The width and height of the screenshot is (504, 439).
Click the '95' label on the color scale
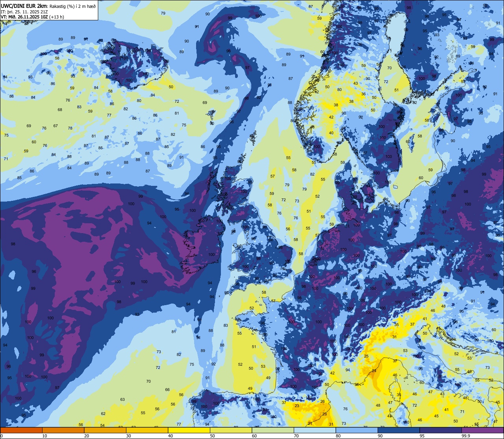(x=422, y=436)
